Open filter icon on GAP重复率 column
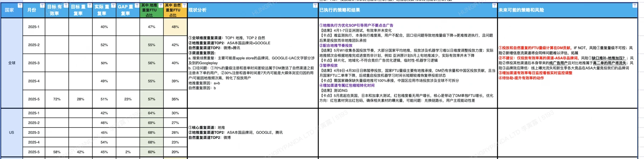The height and width of the screenshot is (159, 644). click(137, 5)
